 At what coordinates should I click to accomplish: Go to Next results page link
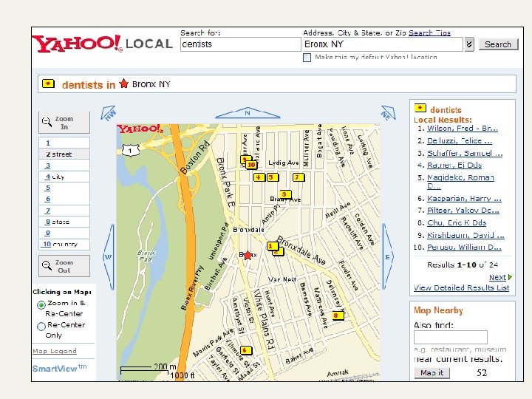pyautogui.click(x=497, y=277)
